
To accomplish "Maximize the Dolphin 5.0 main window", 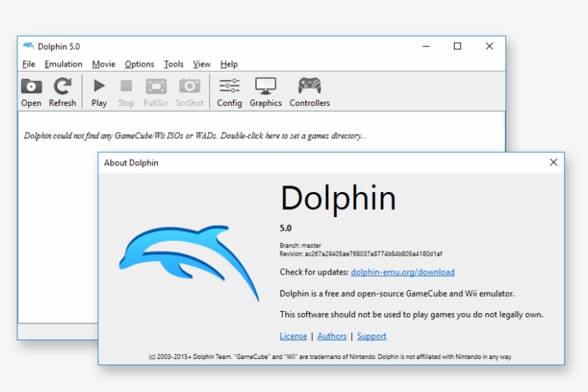I will (457, 46).
